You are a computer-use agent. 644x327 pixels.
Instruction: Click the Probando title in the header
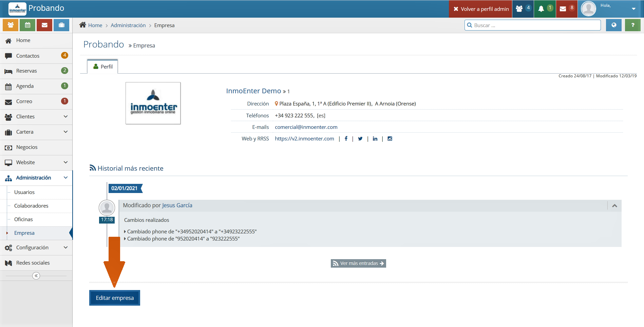[46, 8]
